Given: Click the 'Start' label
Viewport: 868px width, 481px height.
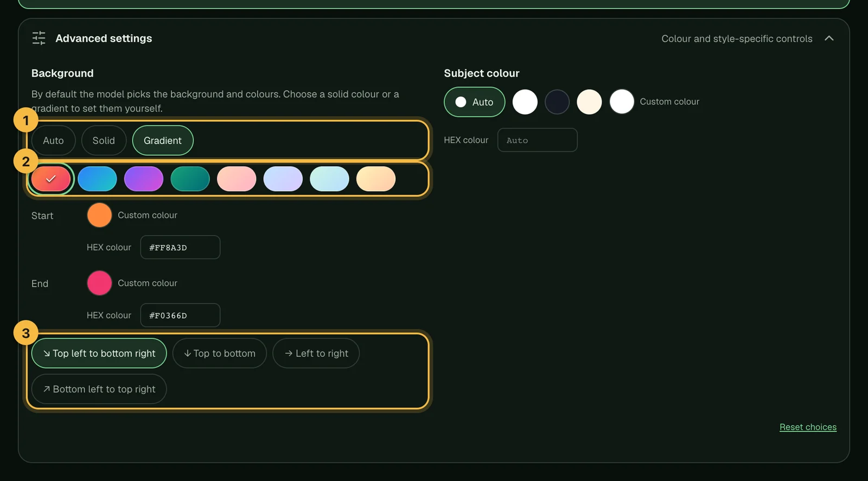Looking at the screenshot, I should pyautogui.click(x=42, y=216).
